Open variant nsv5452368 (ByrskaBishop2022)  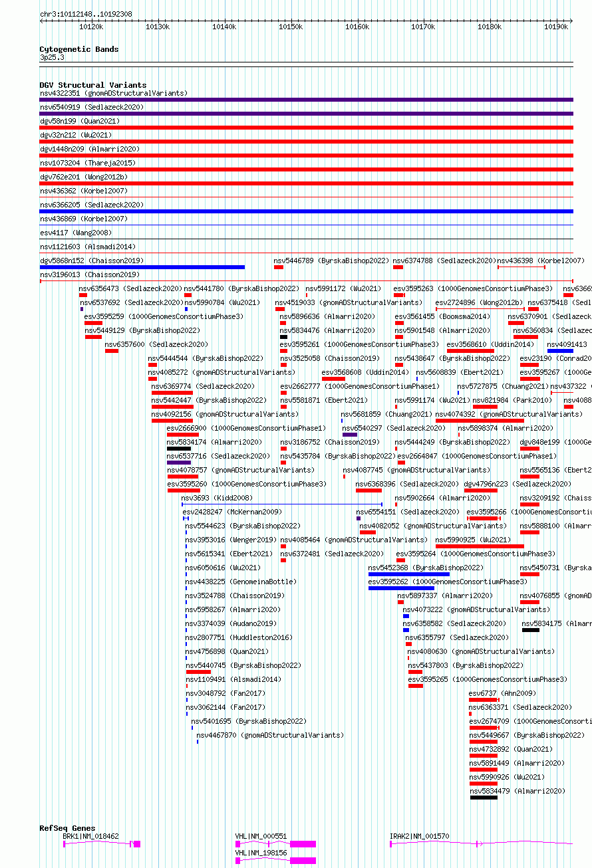[x=426, y=568]
